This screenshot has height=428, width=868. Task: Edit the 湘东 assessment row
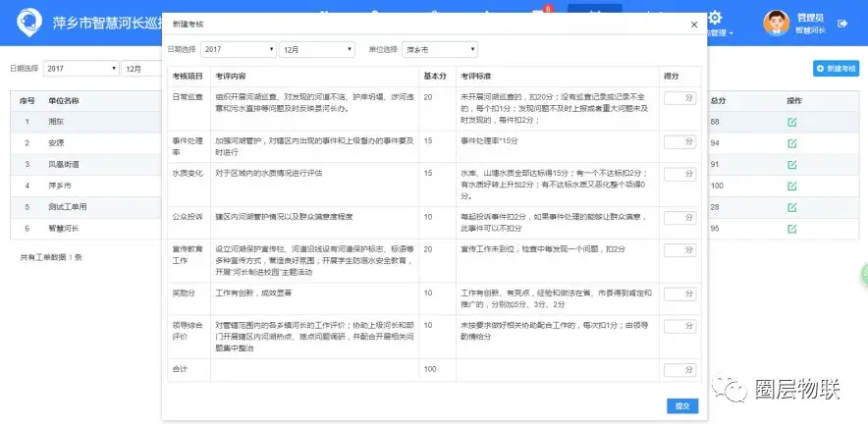[791, 122]
